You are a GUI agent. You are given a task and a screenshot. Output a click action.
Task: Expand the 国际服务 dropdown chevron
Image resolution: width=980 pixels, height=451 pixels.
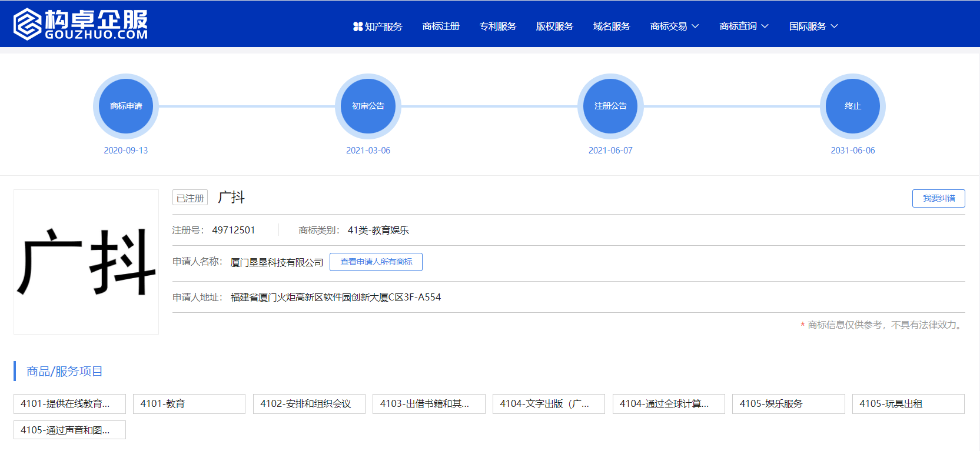834,26
